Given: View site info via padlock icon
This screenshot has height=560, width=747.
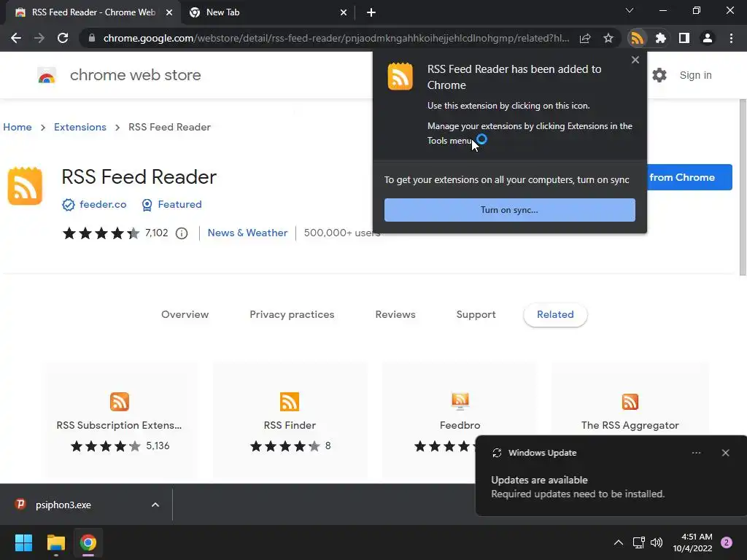Looking at the screenshot, I should tap(91, 38).
